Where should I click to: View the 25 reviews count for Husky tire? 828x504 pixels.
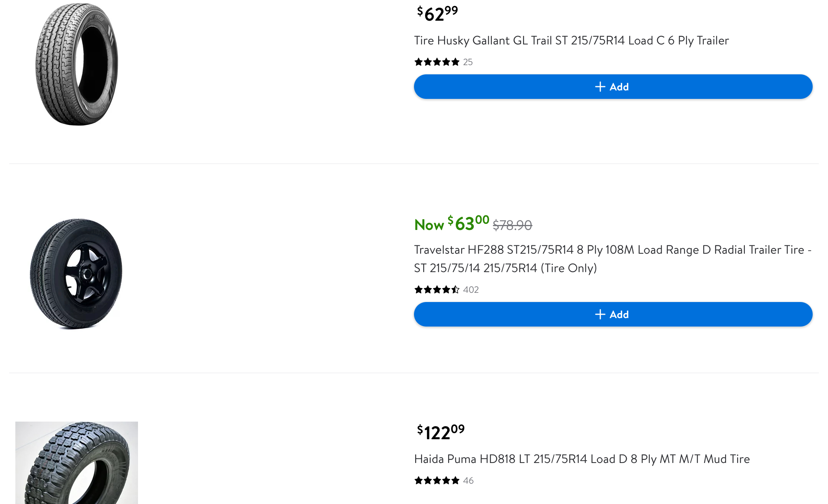click(x=468, y=62)
